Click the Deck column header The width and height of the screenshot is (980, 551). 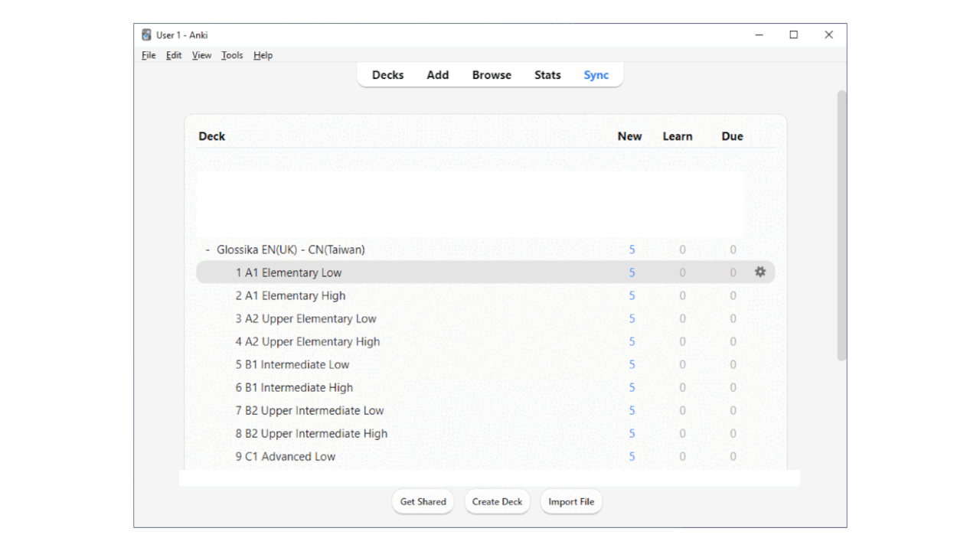[211, 136]
